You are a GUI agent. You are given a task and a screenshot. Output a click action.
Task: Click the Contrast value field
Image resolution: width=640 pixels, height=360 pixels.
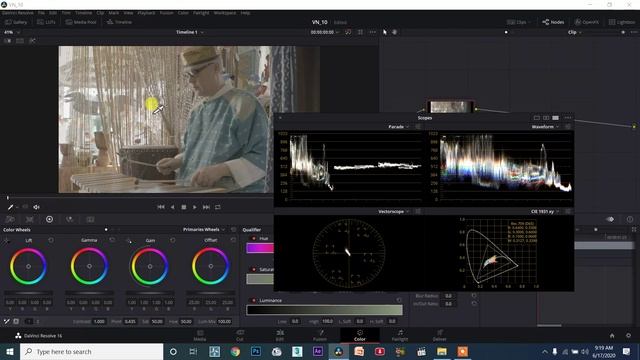[99, 322]
